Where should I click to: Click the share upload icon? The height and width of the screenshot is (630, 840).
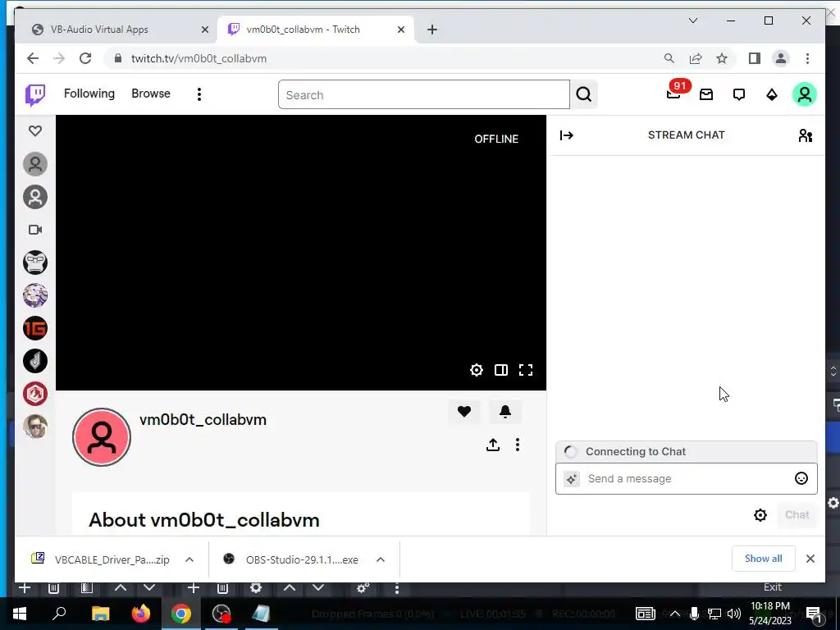493,444
